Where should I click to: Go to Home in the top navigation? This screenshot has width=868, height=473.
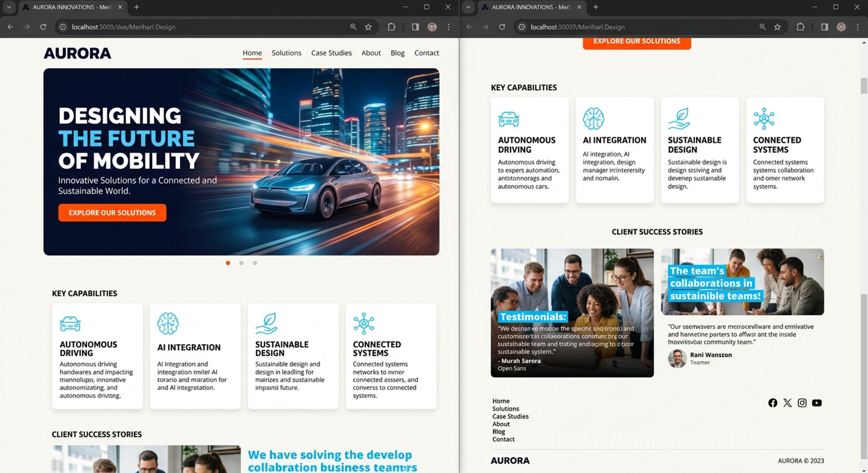[x=252, y=53]
